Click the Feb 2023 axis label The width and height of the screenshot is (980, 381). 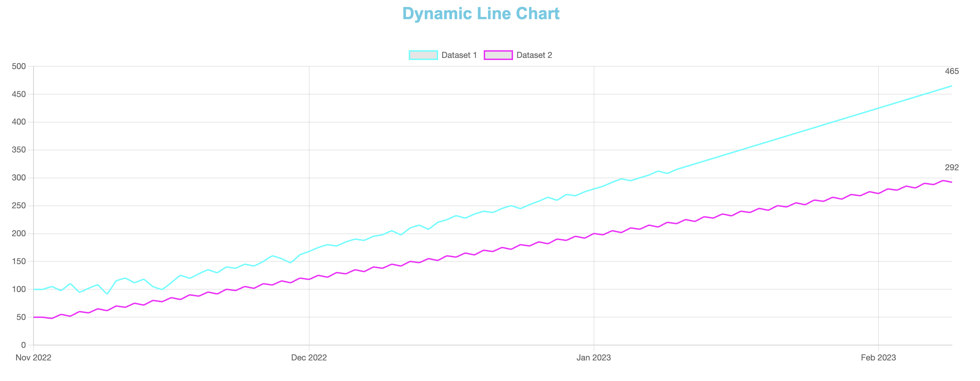pos(878,357)
